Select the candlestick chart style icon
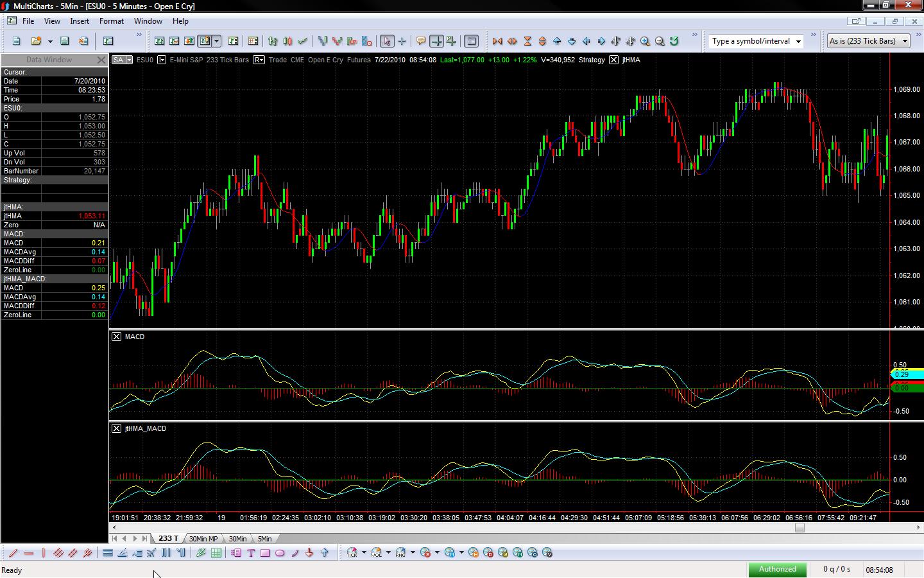 click(x=287, y=41)
